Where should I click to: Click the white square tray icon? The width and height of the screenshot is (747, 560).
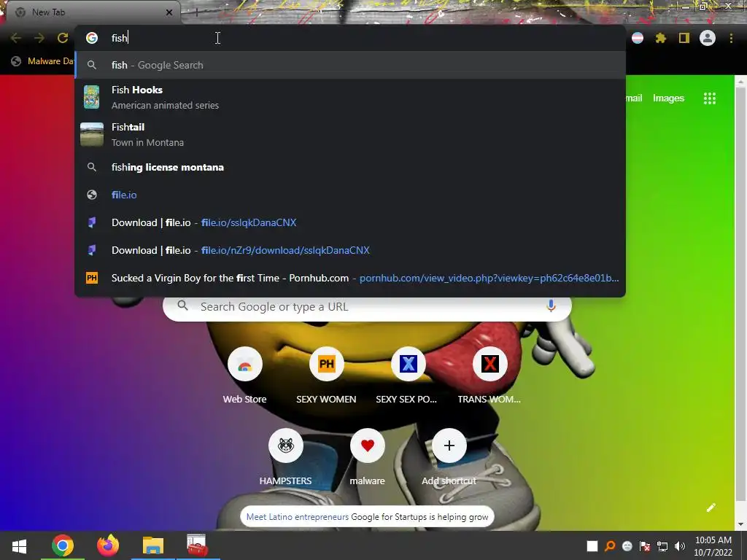click(592, 546)
